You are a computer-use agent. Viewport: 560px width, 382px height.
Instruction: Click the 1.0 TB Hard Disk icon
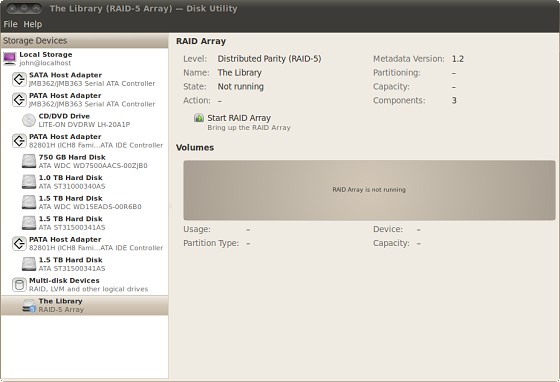tap(29, 182)
